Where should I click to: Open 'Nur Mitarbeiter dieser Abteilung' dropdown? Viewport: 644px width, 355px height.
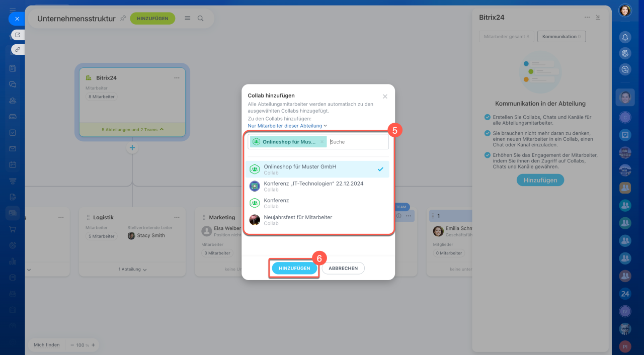[287, 126]
